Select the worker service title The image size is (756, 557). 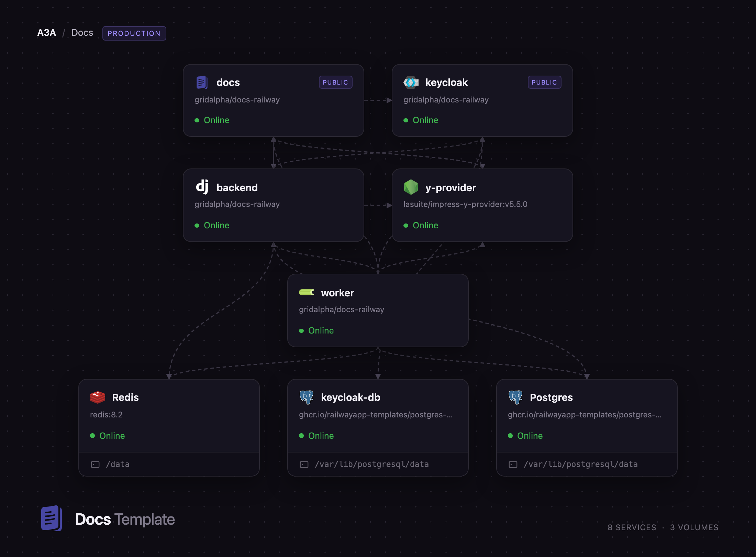click(x=337, y=293)
